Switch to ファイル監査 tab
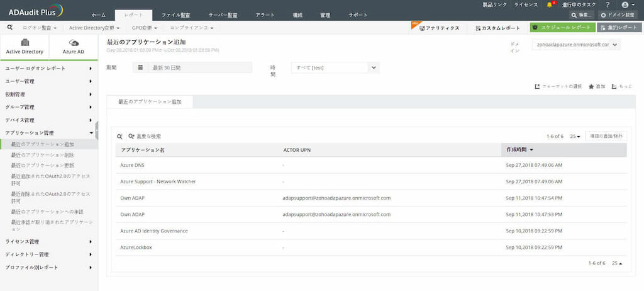The image size is (644, 291). pyautogui.click(x=176, y=15)
